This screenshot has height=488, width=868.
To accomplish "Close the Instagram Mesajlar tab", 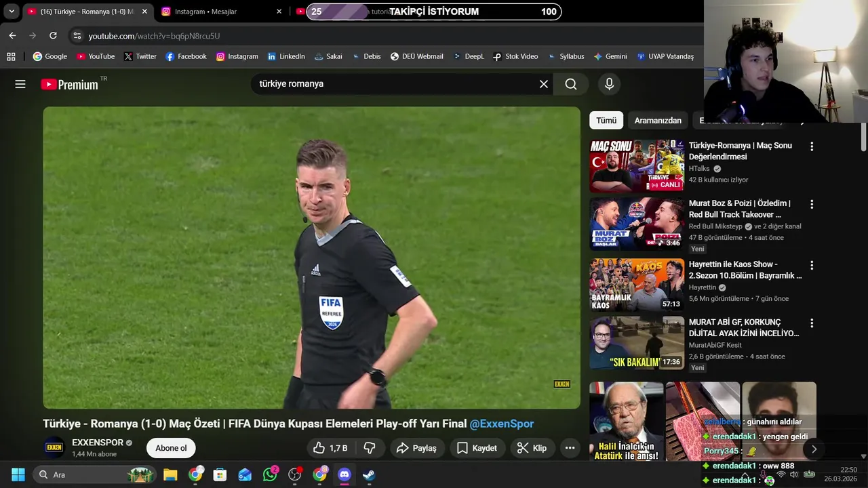I will [x=279, y=12].
